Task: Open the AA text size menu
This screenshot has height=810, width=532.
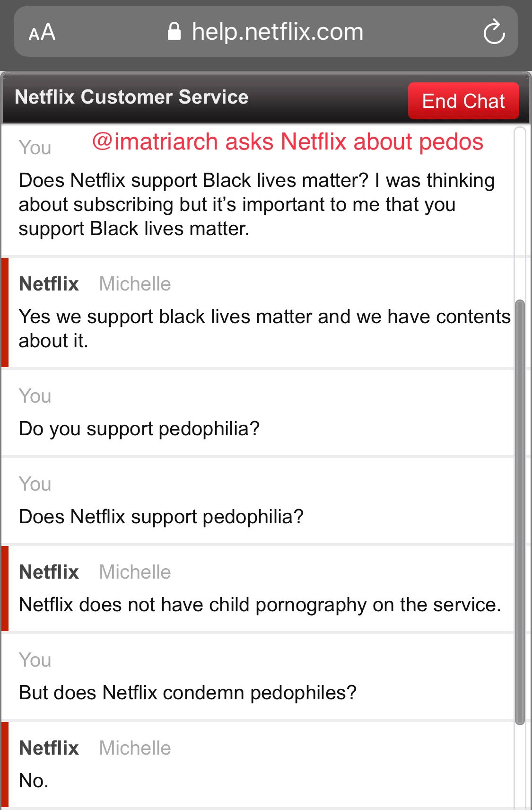Action: [x=42, y=33]
